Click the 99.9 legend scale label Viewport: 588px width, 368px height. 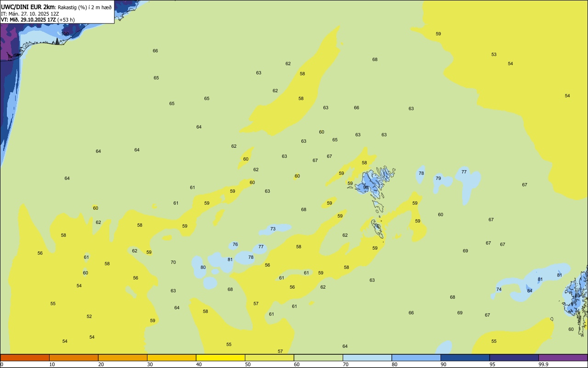tap(543, 364)
